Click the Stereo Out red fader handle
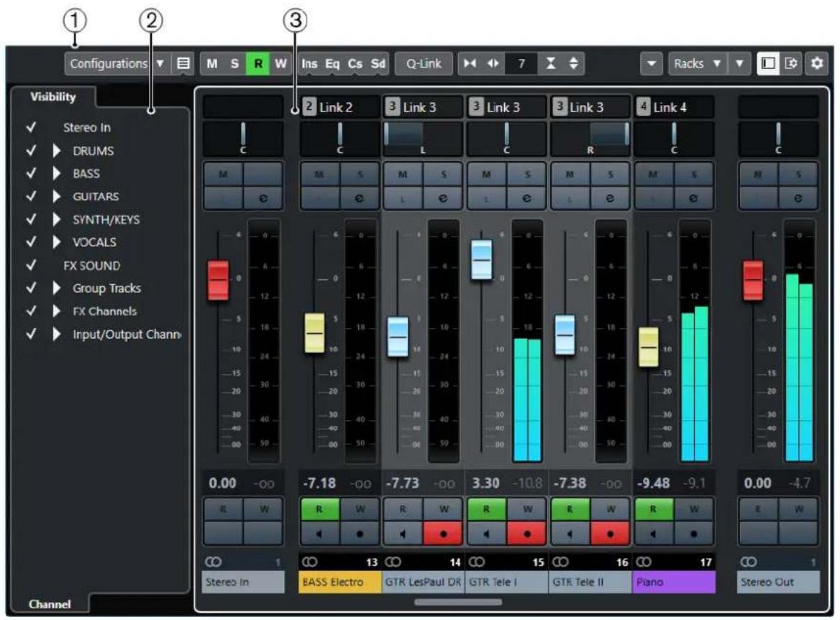Image resolution: width=840 pixels, height=620 pixels. click(x=753, y=280)
